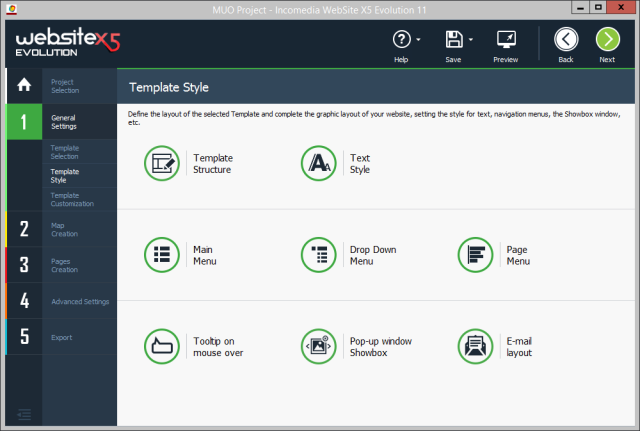Click the E-mail layout label
640x431 pixels.
pos(519,347)
